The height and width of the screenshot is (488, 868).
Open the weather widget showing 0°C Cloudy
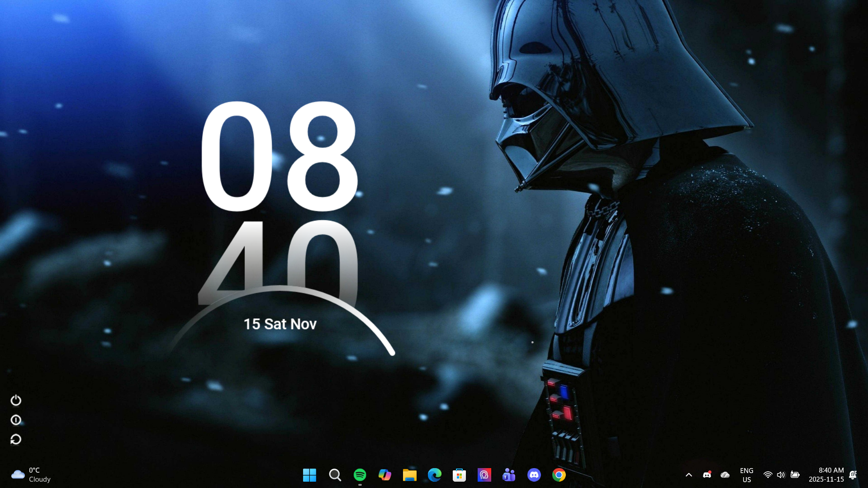pos(31,475)
